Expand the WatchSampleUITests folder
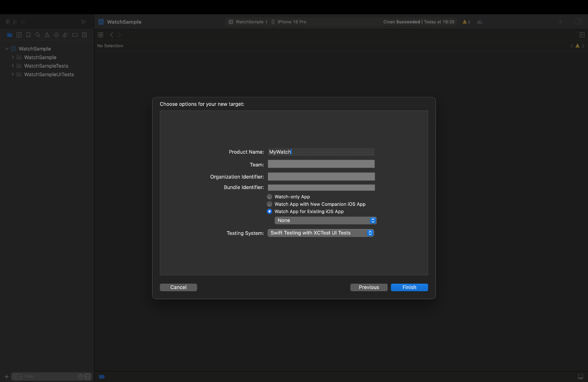The width and height of the screenshot is (588, 382). click(13, 74)
